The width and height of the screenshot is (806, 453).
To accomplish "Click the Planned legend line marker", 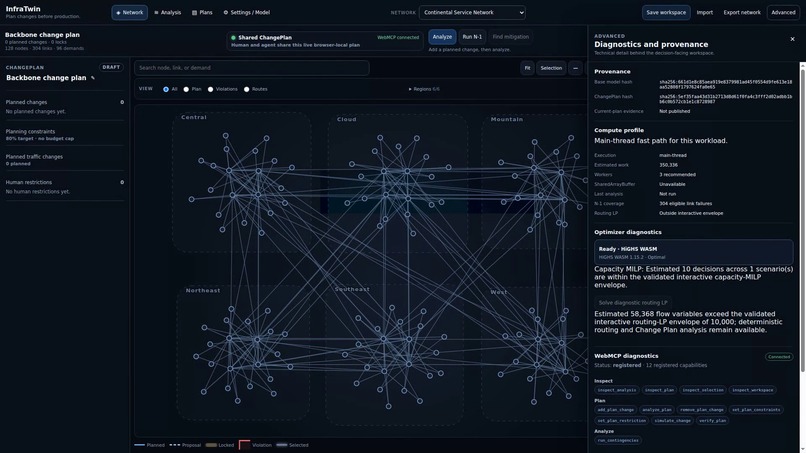I will pyautogui.click(x=139, y=445).
